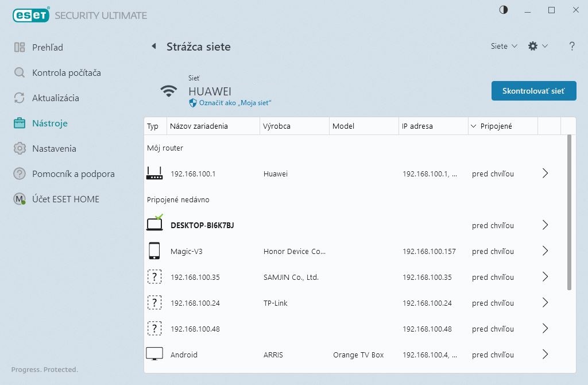Select the DESKTOP-BI6K7BJ laptop icon
Image resolution: width=588 pixels, height=385 pixels.
154,225
